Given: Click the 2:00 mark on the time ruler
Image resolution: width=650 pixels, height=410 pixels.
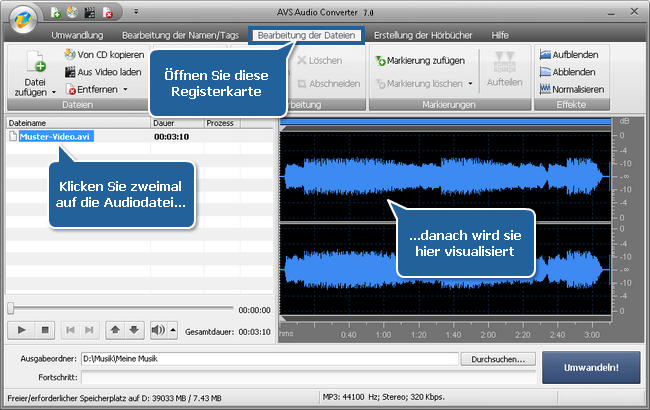Looking at the screenshot, I should (488, 335).
